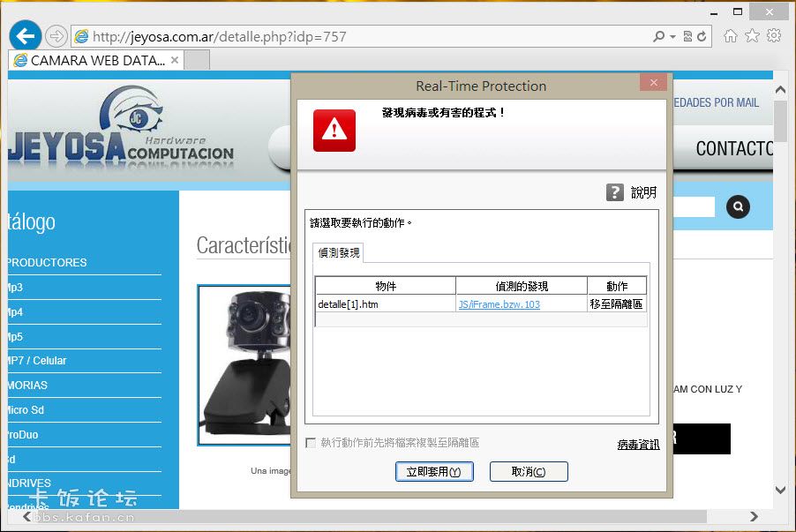Click the red warning alert icon
Viewport: 796px width, 532px height.
(x=334, y=131)
